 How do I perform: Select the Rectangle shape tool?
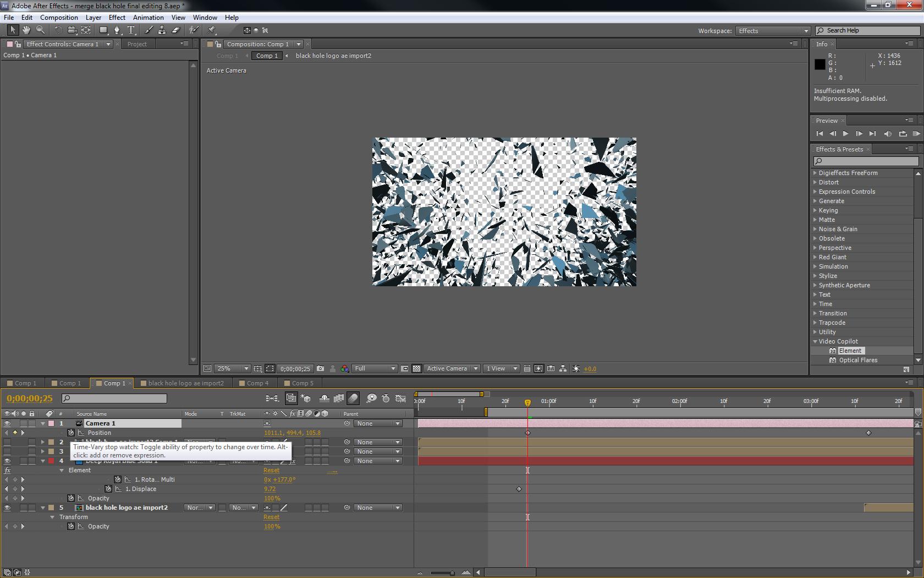(103, 30)
